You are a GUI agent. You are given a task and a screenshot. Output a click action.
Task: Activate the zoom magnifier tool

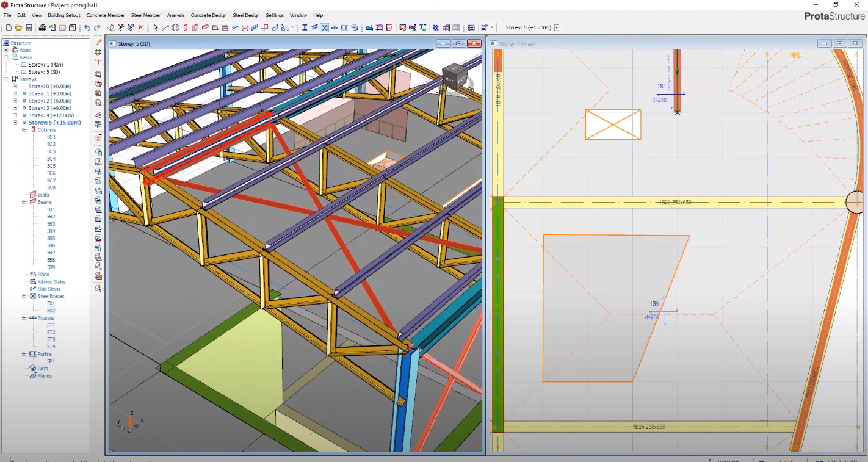click(x=98, y=73)
